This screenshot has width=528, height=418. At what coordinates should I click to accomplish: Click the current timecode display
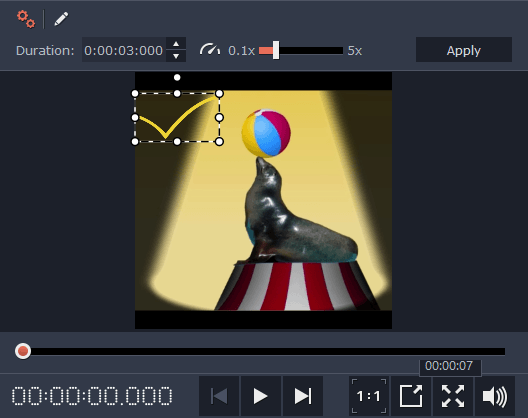pos(92,396)
